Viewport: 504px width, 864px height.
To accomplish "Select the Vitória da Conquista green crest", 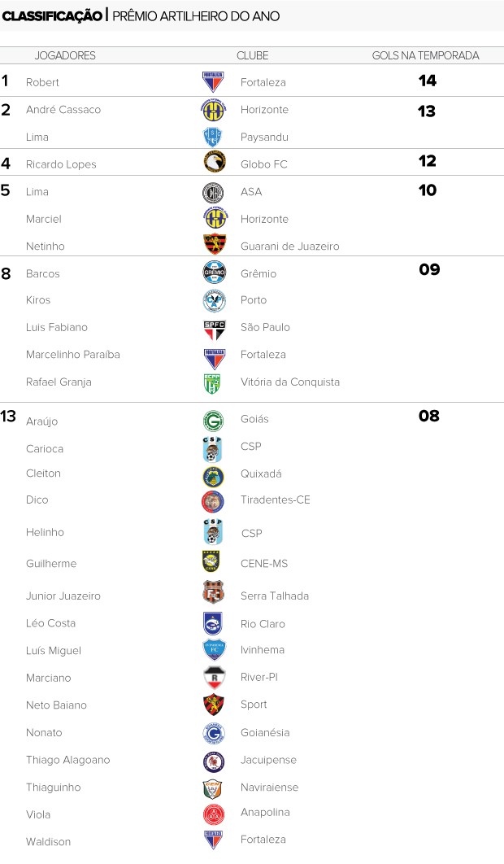I will pyautogui.click(x=212, y=383).
